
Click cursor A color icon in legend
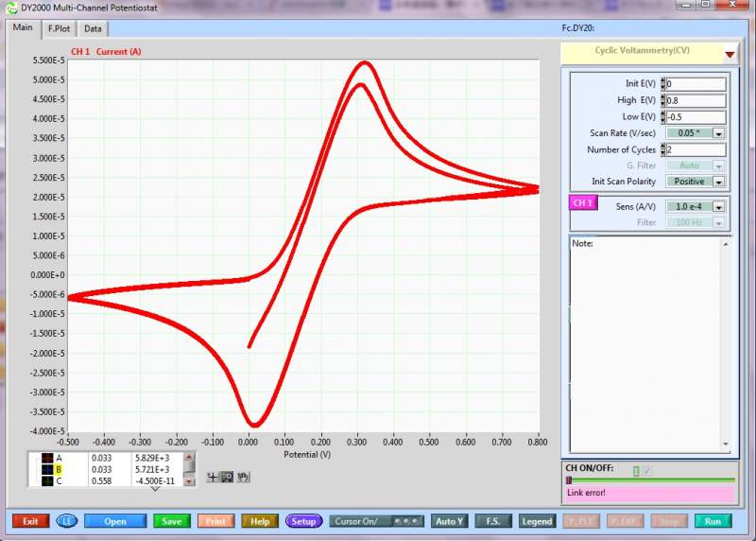47,458
